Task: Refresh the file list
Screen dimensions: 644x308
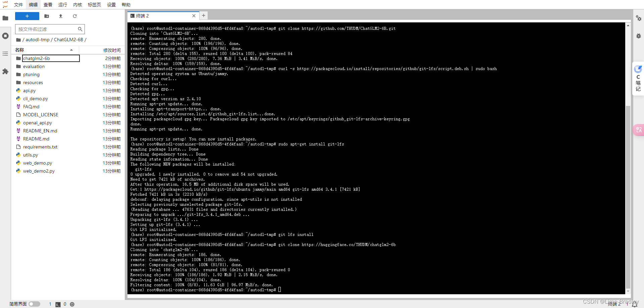Action: click(x=75, y=16)
